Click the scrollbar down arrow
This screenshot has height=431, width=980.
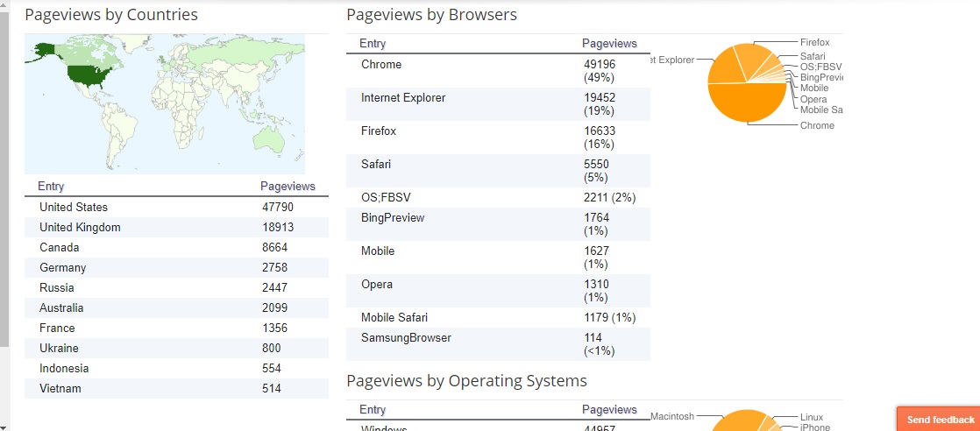(x=4, y=426)
